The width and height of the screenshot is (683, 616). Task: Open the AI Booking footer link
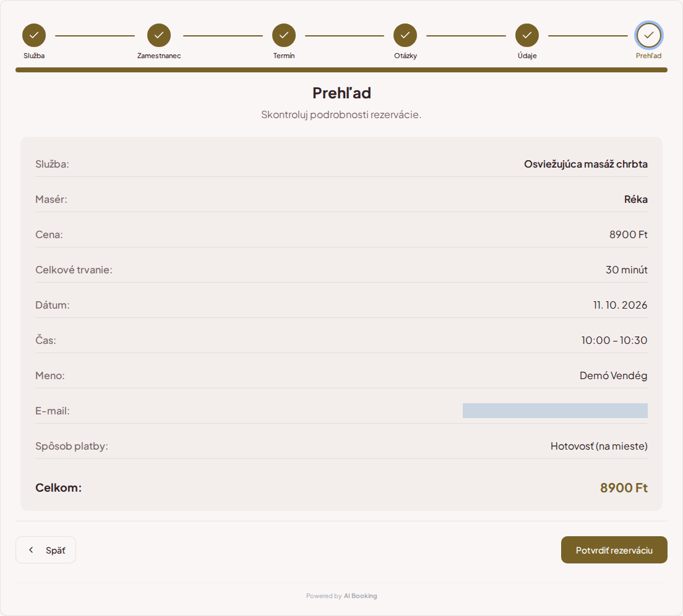(360, 596)
